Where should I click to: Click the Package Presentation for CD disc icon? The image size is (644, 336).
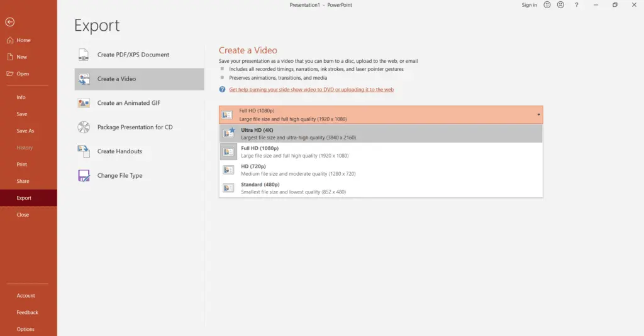[84, 127]
